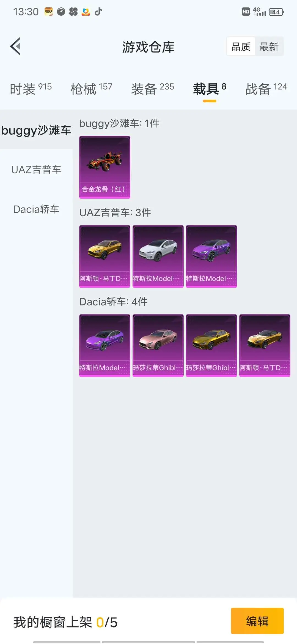Switch to the 时装 tab
Viewport: 297px width, 644px height.
tap(31, 89)
